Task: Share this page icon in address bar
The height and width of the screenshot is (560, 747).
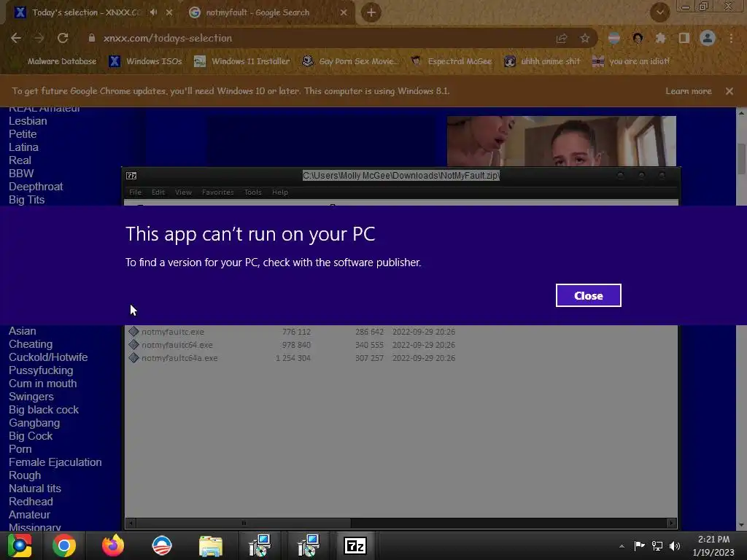Action: [x=562, y=38]
